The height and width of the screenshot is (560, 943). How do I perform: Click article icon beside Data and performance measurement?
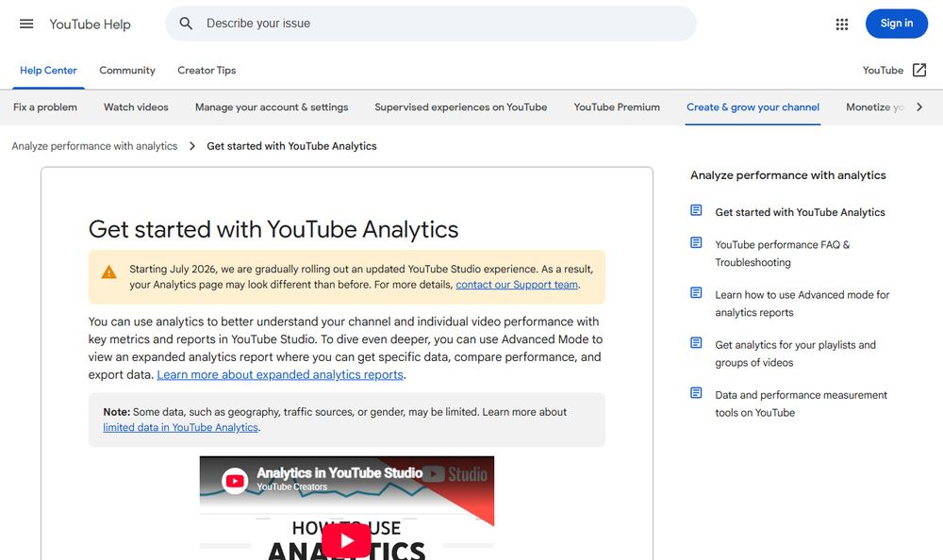(x=696, y=393)
